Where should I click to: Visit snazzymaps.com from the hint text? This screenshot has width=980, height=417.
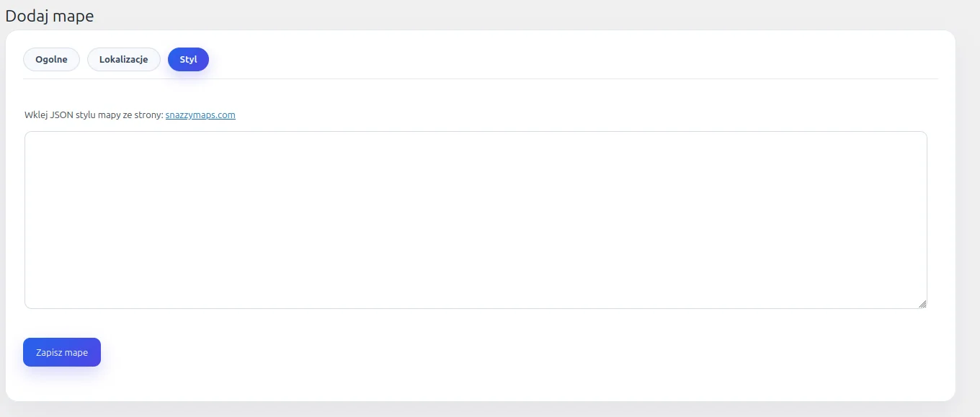pyautogui.click(x=200, y=115)
